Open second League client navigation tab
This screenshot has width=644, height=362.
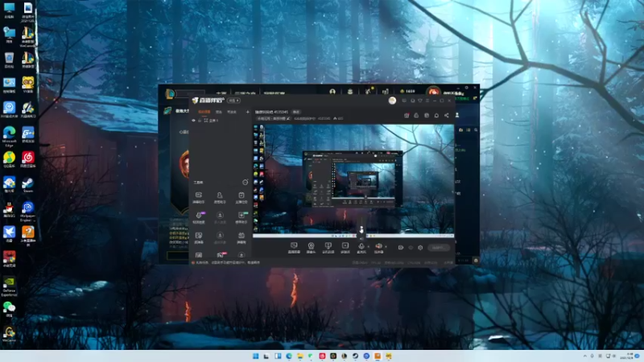point(246,94)
